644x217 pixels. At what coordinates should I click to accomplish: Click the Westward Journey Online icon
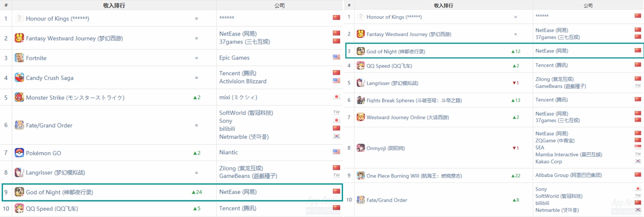360,117
